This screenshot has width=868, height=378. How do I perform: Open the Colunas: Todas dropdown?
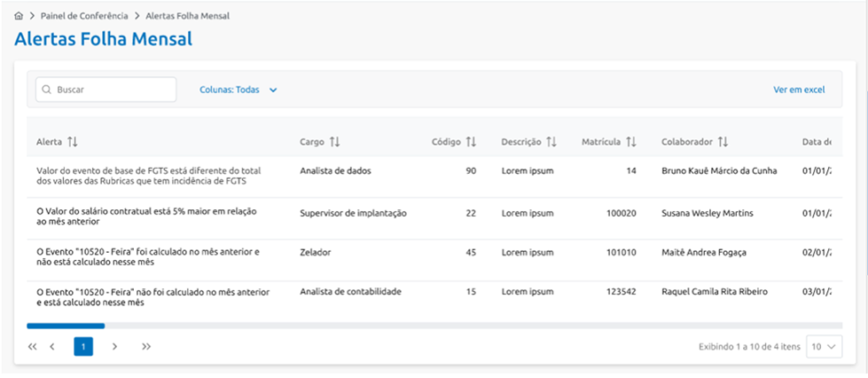pyautogui.click(x=239, y=90)
